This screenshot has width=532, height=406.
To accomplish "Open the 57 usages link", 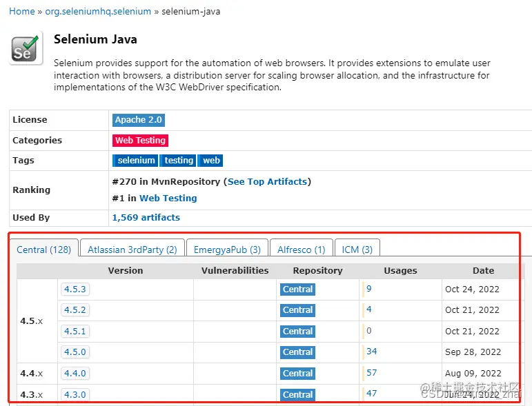I will [371, 373].
